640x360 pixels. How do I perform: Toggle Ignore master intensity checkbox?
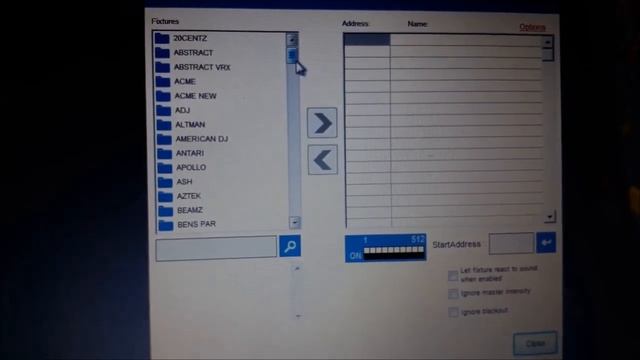point(453,293)
